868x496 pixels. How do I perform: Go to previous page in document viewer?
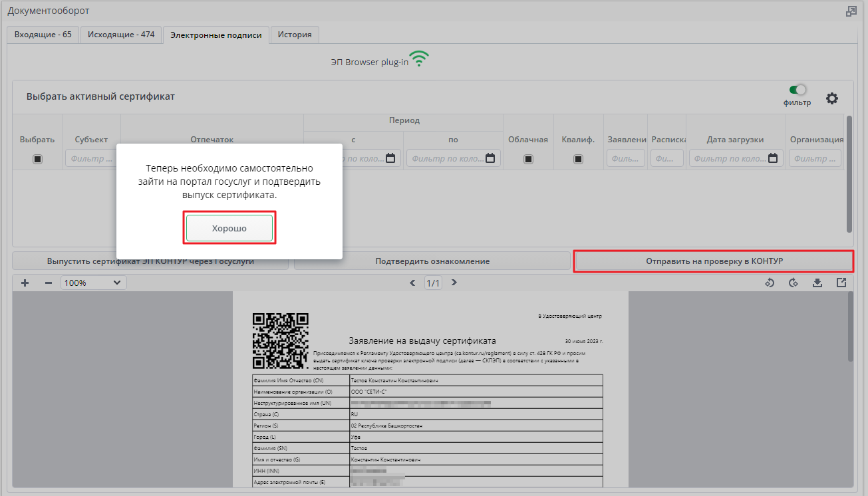pos(412,283)
